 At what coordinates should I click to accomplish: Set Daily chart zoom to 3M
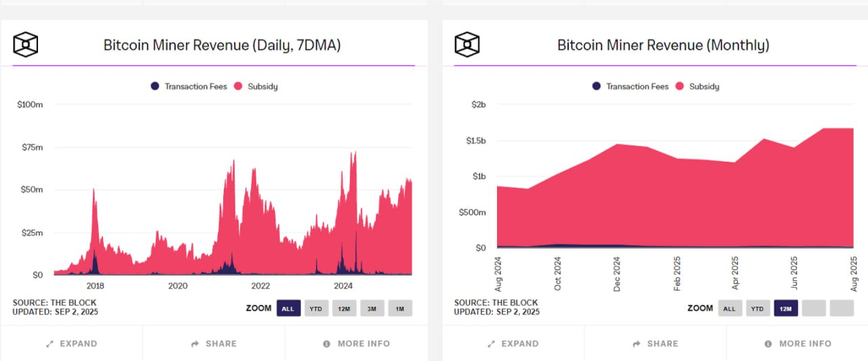pyautogui.click(x=372, y=308)
